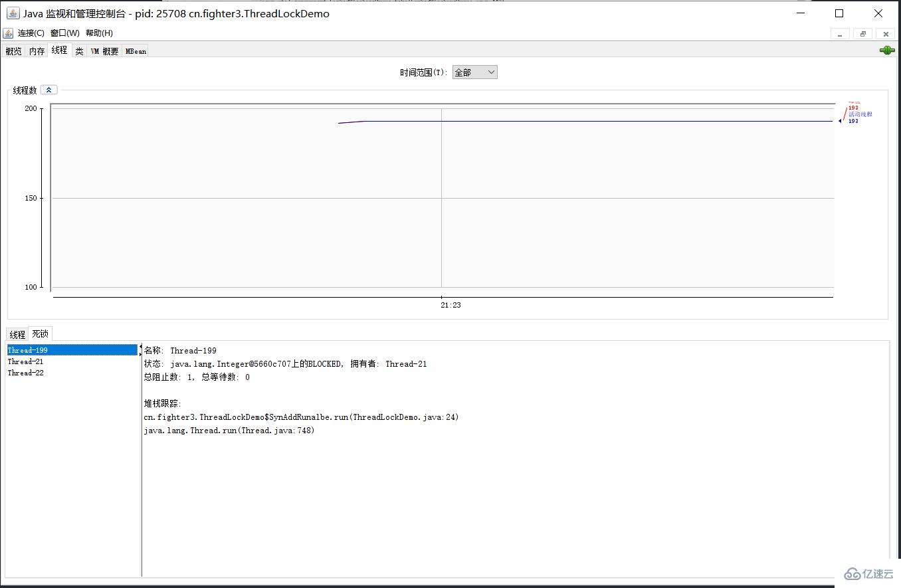Open the 帮助(H) menu
The width and height of the screenshot is (901, 588).
coord(99,33)
